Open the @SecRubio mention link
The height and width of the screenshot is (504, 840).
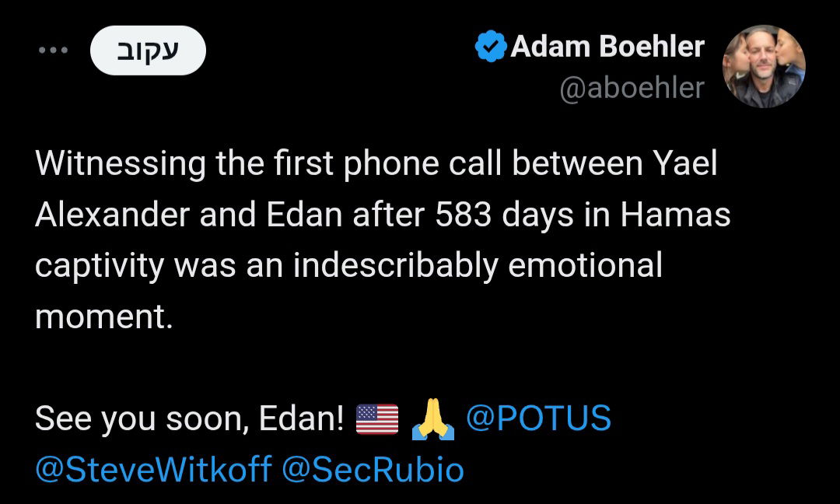coord(373,470)
